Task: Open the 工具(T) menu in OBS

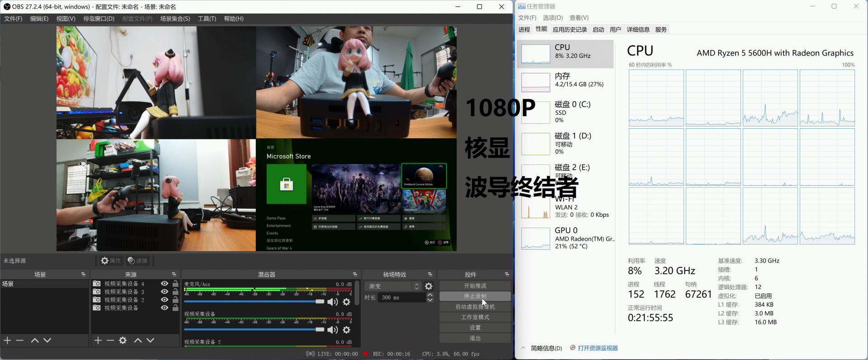Action: (207, 19)
